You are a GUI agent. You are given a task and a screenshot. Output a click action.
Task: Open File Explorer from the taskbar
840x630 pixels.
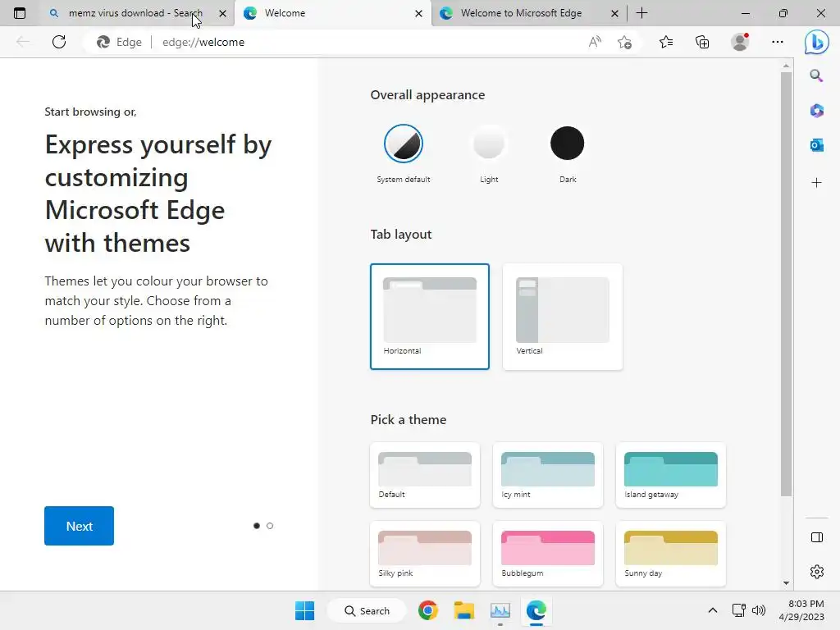click(464, 610)
